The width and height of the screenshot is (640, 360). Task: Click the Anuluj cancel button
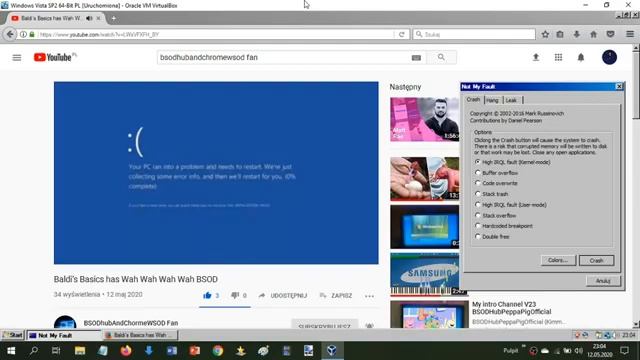tap(603, 281)
